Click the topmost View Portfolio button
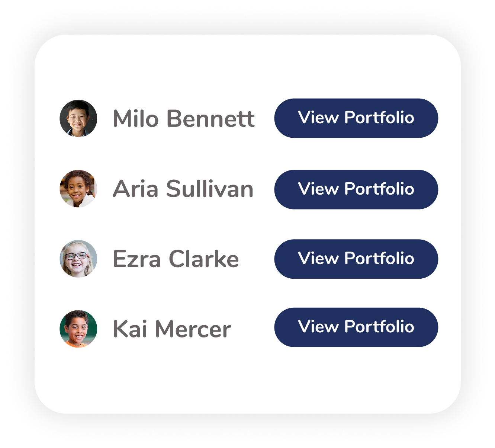The width and height of the screenshot is (495, 448). [x=356, y=118]
